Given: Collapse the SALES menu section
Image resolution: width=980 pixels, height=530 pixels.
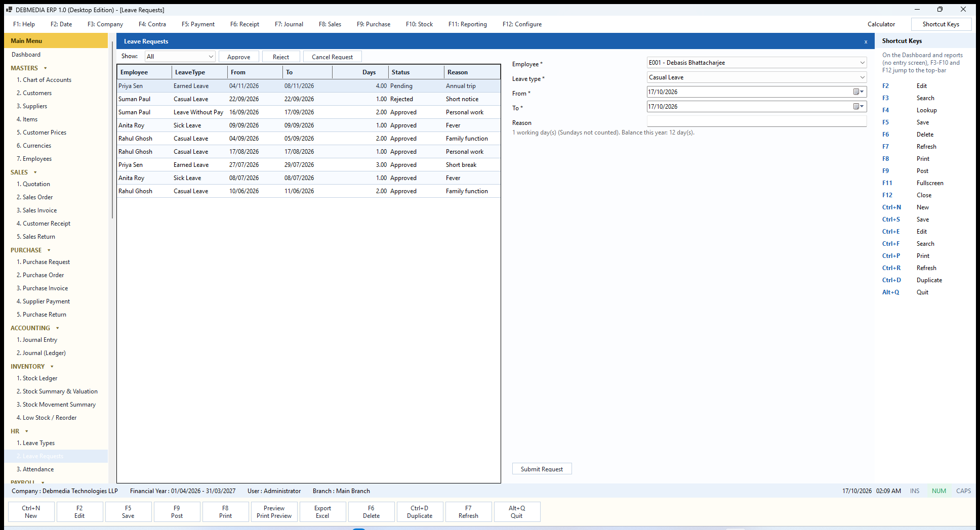Looking at the screenshot, I should tap(35, 172).
